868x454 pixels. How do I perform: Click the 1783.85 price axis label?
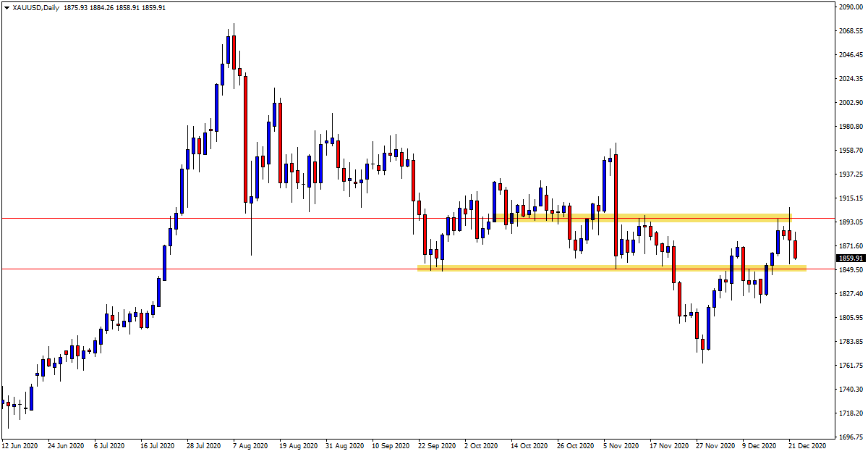click(851, 342)
